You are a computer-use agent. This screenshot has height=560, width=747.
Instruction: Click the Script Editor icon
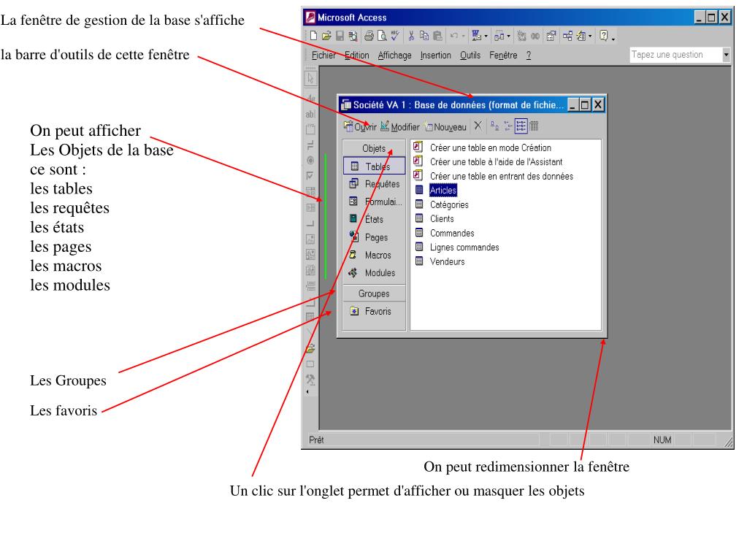[x=535, y=35]
